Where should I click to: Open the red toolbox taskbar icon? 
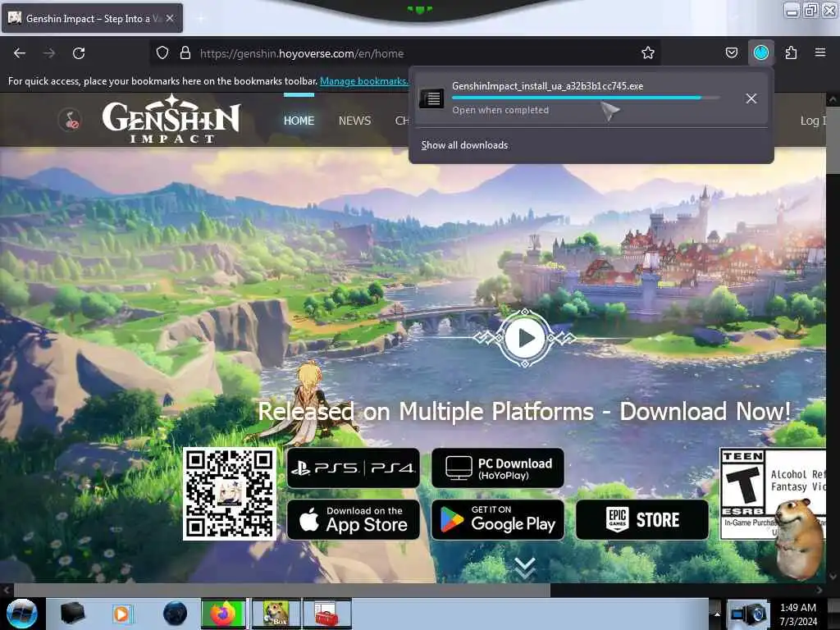point(326,614)
